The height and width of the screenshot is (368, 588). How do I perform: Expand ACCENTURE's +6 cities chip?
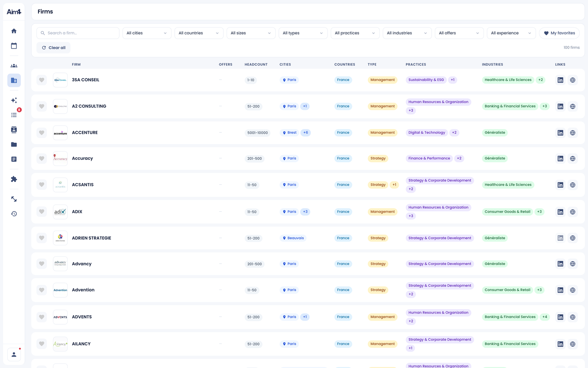pyautogui.click(x=306, y=132)
